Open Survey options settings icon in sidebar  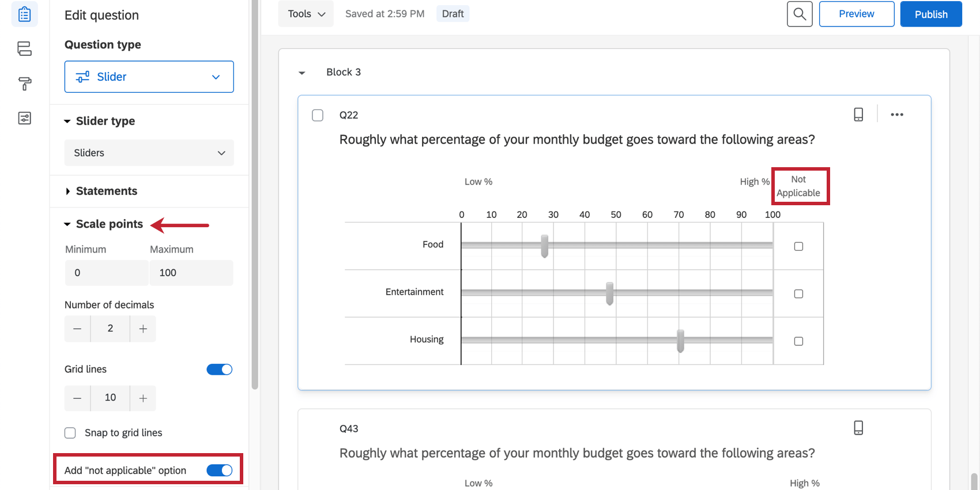click(x=24, y=118)
